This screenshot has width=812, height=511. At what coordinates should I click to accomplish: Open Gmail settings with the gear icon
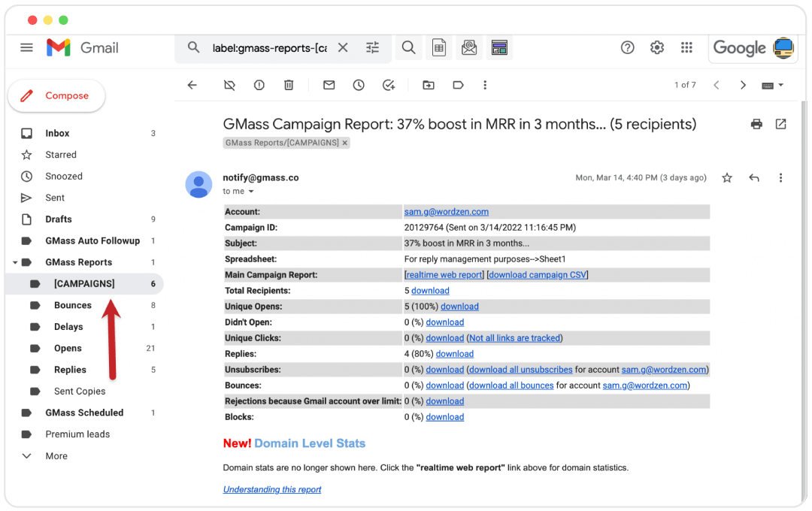pos(656,47)
